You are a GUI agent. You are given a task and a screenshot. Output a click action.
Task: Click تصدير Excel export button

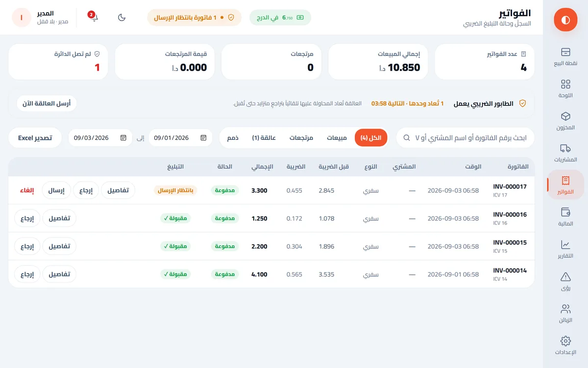[x=35, y=138]
